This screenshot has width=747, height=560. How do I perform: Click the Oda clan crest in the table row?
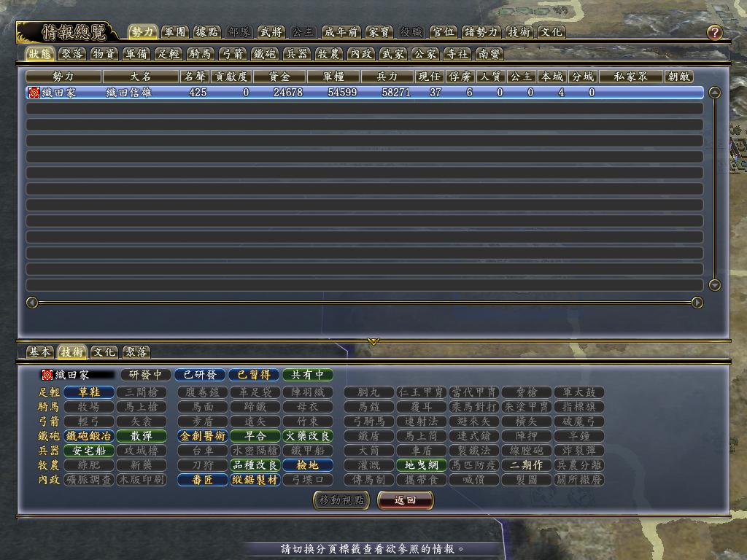(34, 93)
